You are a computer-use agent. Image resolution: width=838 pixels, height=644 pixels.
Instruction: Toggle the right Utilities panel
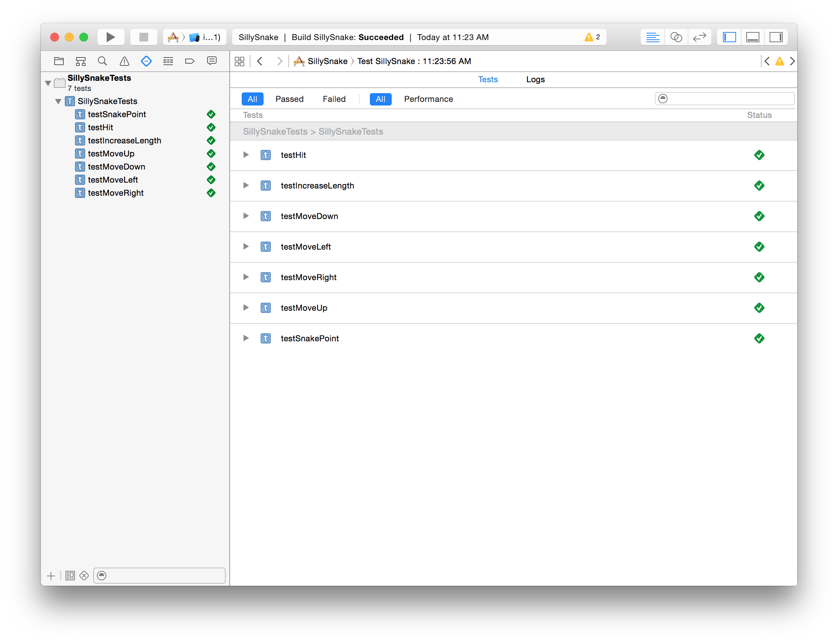(x=776, y=37)
